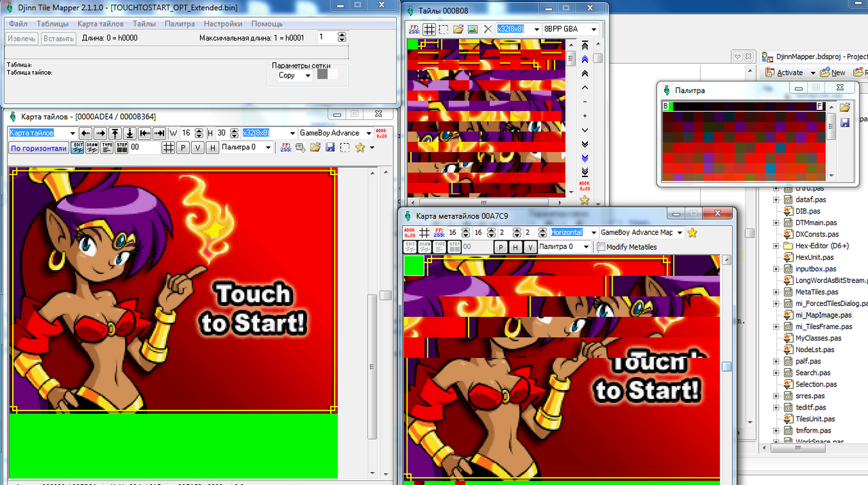Click the picture image icon in Тайлы window
Viewport: 868px width, 485px height.
tap(473, 29)
